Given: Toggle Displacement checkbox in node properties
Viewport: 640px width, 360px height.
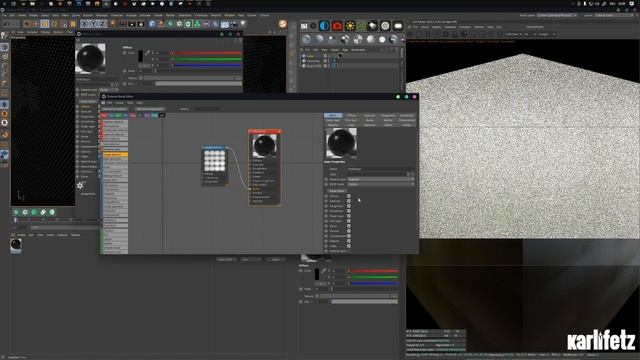Looking at the screenshot, I should click(x=349, y=236).
